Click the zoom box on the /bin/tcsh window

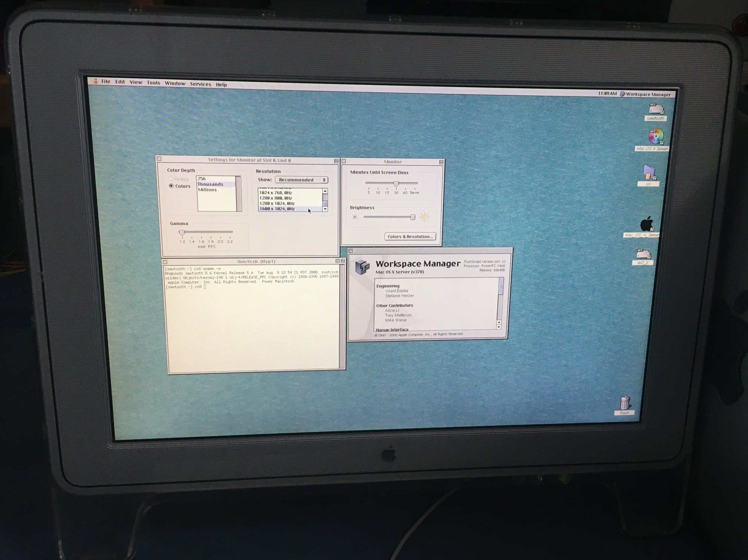(337, 261)
